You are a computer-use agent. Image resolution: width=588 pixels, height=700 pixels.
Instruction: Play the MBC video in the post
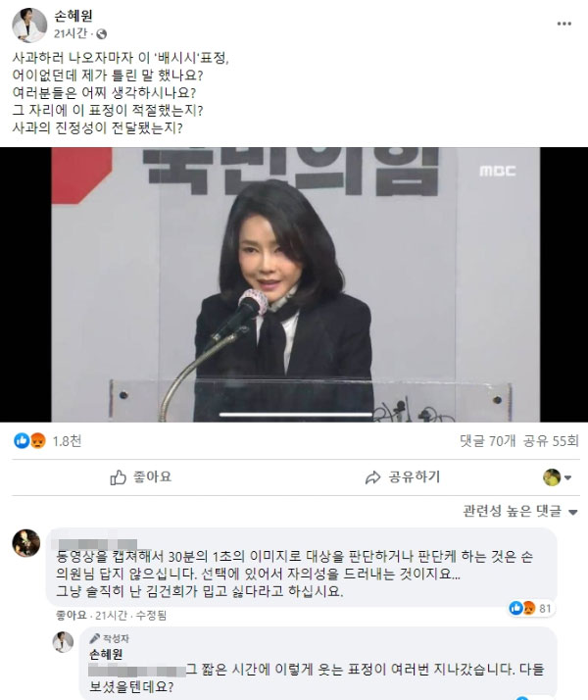coord(295,284)
